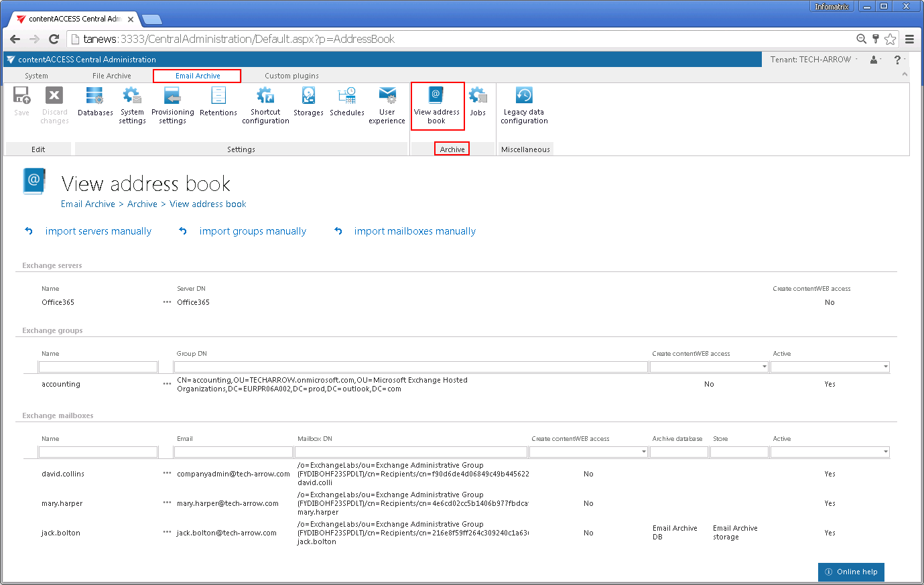Click Exchange mailboxes Email filter field

pos(233,452)
